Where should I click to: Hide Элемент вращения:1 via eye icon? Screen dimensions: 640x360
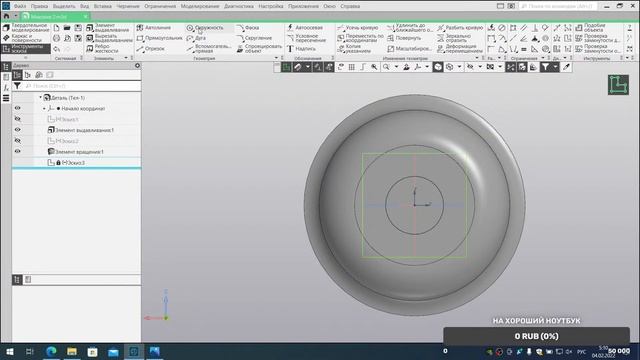click(18, 151)
